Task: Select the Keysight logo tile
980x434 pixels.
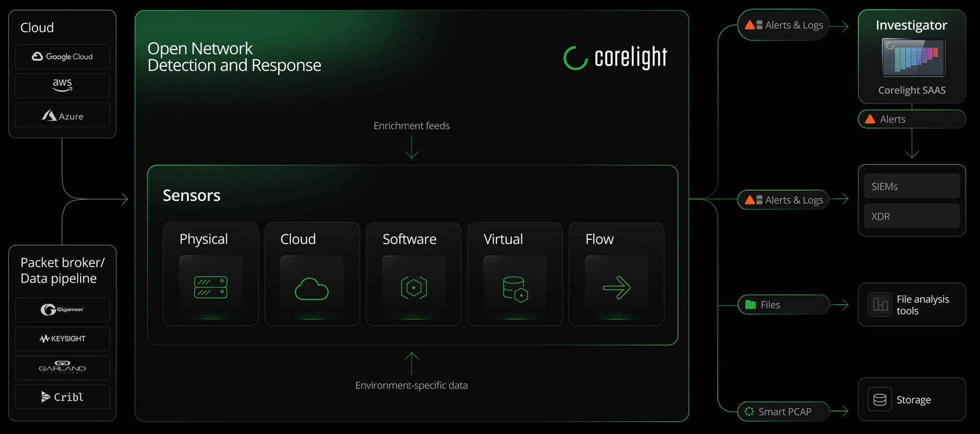Action: [62, 338]
